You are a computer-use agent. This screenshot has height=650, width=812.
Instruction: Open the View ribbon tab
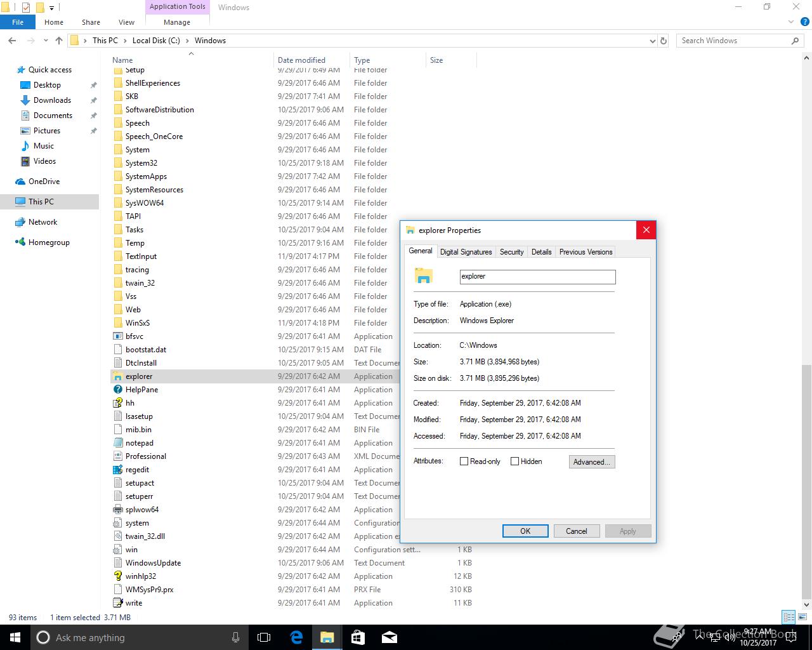click(126, 22)
